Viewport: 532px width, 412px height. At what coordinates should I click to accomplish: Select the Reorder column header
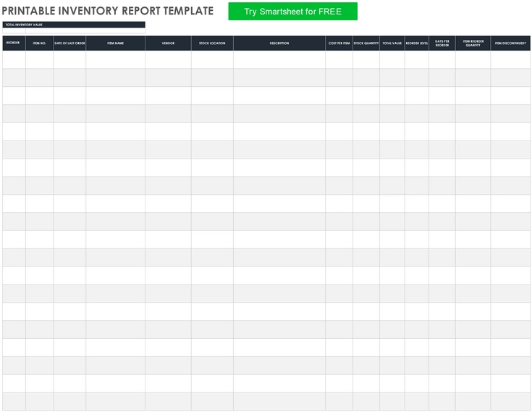pos(14,43)
